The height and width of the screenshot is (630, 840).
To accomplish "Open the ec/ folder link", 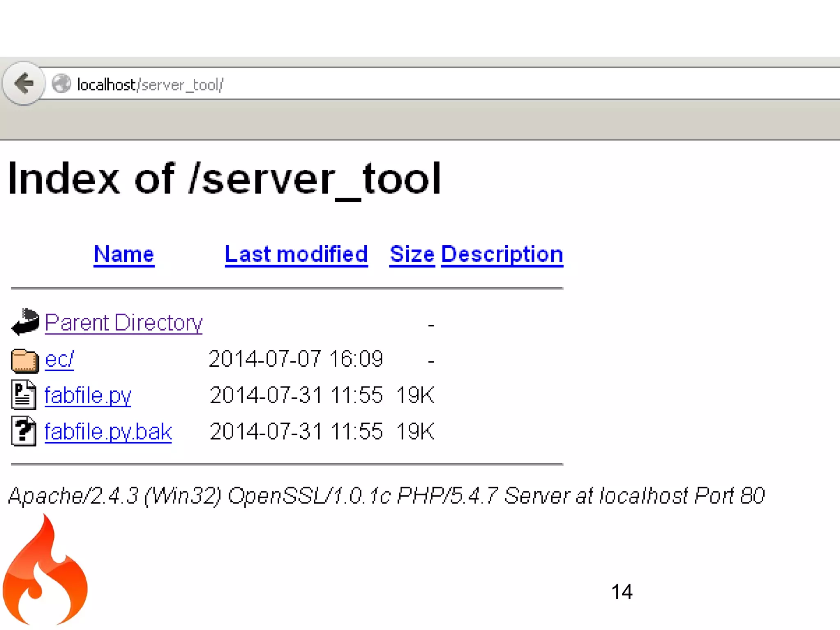I will click(59, 359).
